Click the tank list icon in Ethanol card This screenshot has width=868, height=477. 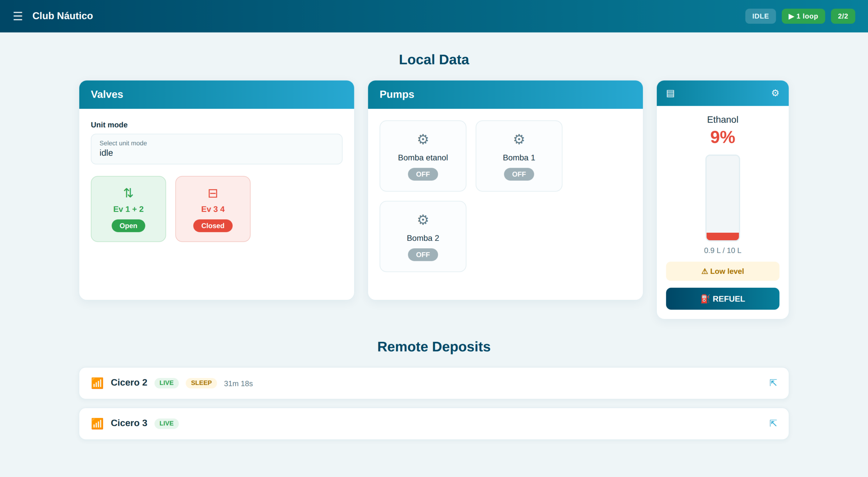(670, 93)
